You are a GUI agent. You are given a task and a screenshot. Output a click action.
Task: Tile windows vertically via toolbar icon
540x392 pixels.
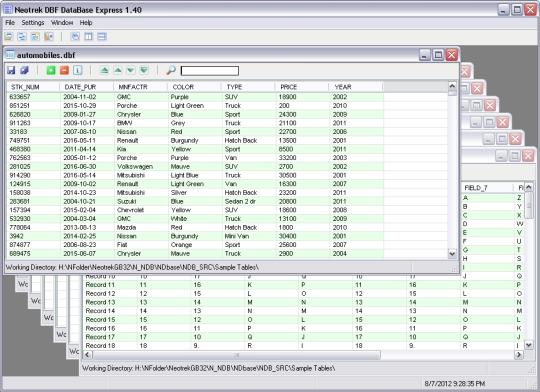tap(89, 37)
